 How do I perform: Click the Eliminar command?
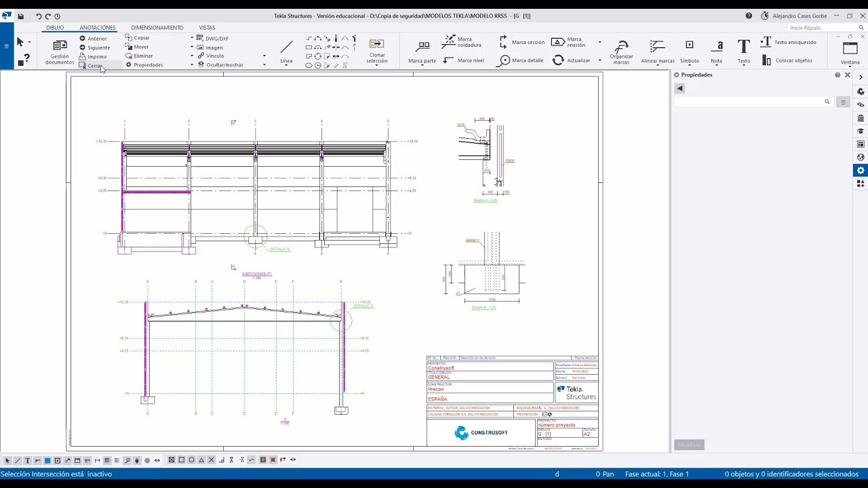coord(139,56)
